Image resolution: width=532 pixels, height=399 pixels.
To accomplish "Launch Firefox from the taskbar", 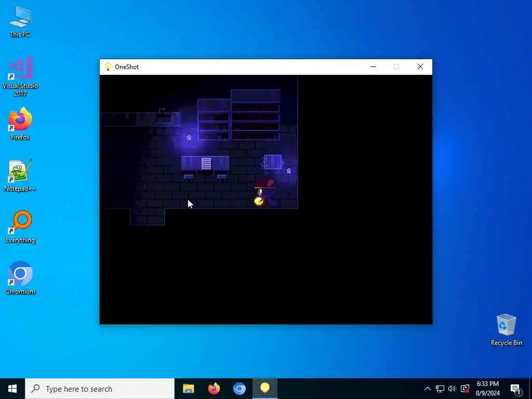I will tap(214, 389).
